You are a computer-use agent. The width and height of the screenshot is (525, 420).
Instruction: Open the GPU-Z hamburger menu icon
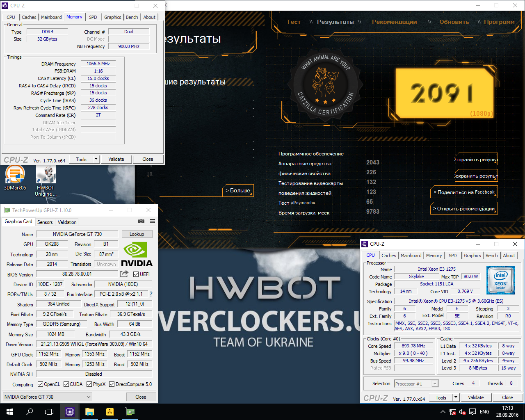click(152, 221)
